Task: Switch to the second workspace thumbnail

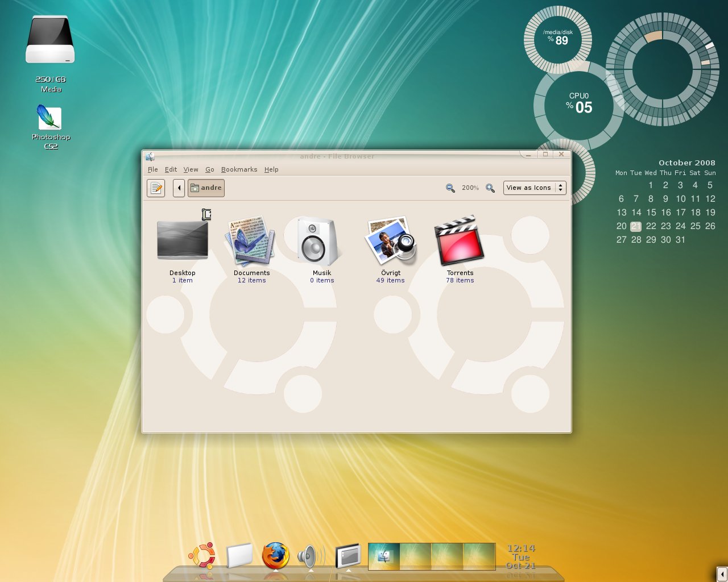Action: (415, 556)
